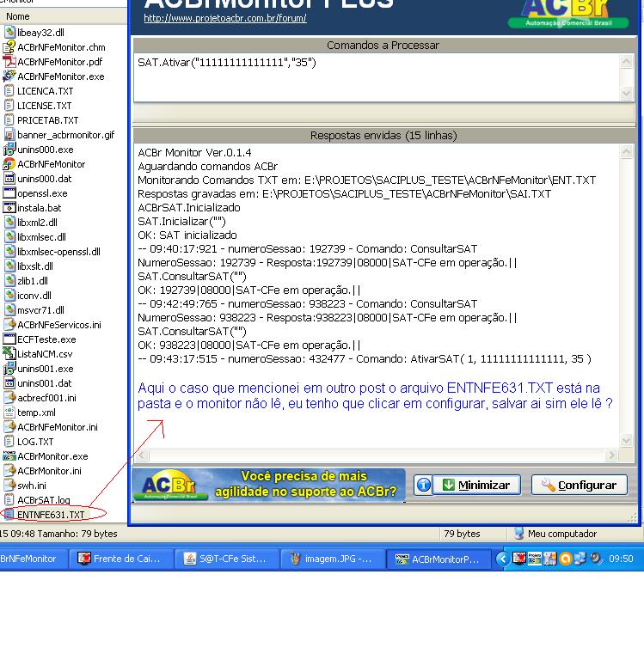644x660 pixels.
Task: Click the volume speaker tray icon
Action: tap(596, 558)
